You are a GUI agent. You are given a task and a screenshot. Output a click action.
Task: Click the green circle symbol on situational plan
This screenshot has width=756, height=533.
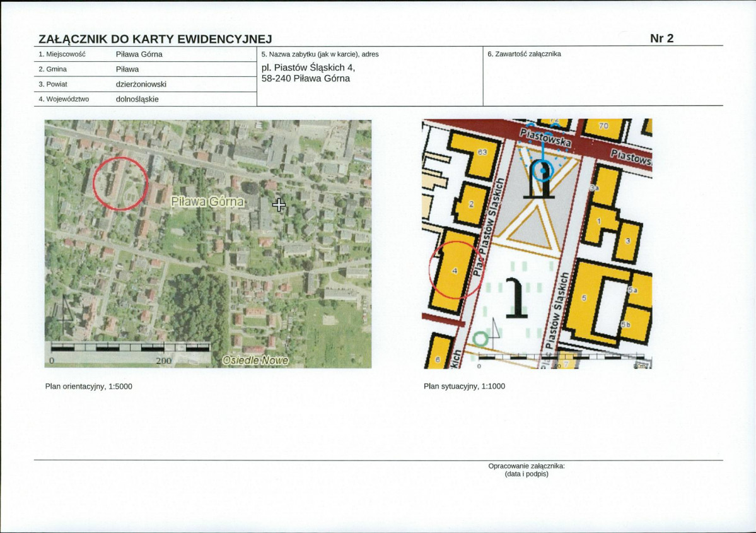[480, 339]
